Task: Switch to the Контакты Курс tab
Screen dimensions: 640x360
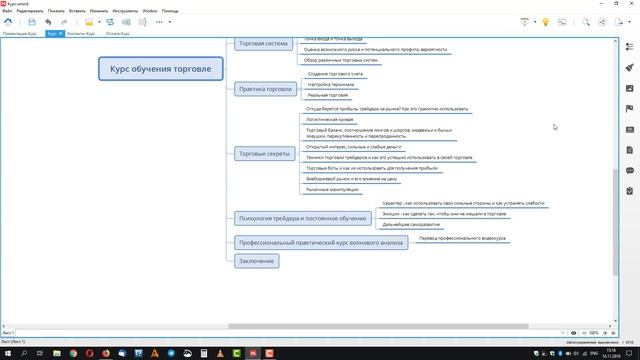Action: point(81,33)
